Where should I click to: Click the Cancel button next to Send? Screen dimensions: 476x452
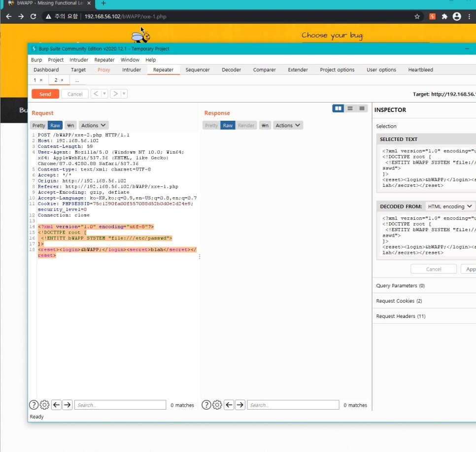75,94
